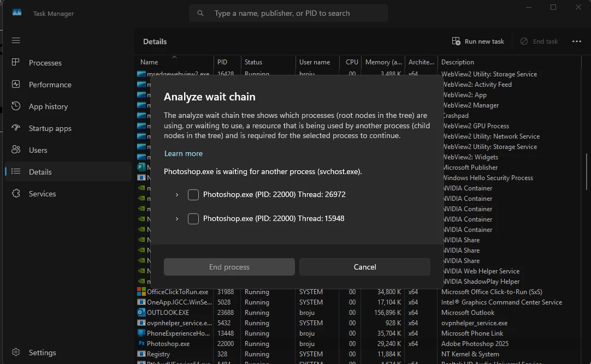
Task: Click the Performance sidebar icon
Action: [16, 85]
